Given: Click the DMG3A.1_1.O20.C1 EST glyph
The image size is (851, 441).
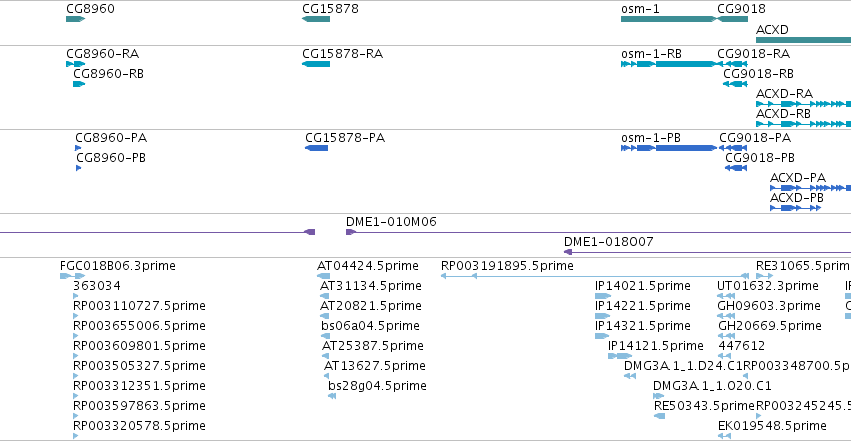Looking at the screenshot, I should (658, 397).
